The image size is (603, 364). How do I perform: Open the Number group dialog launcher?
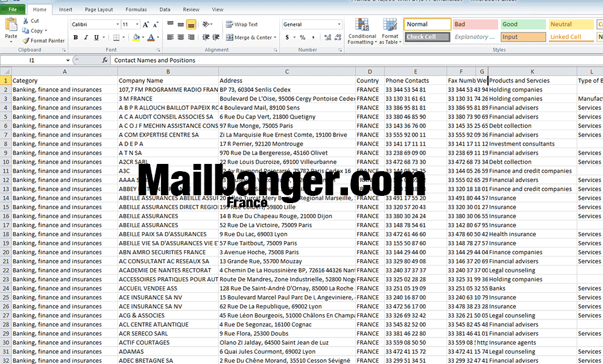(x=340, y=50)
